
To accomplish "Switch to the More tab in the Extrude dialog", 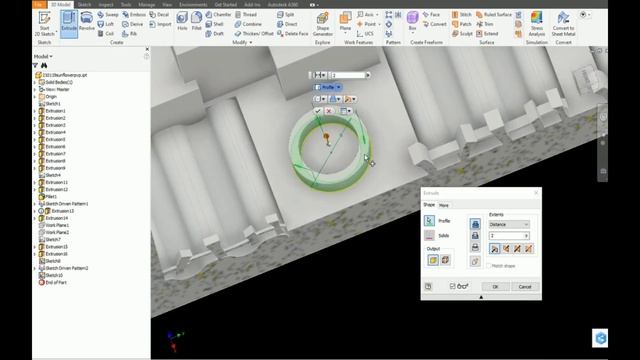I will coord(444,205).
